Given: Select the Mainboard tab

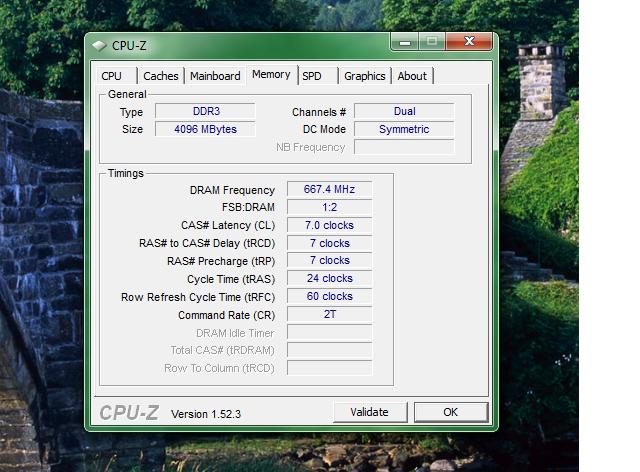Looking at the screenshot, I should tap(215, 76).
